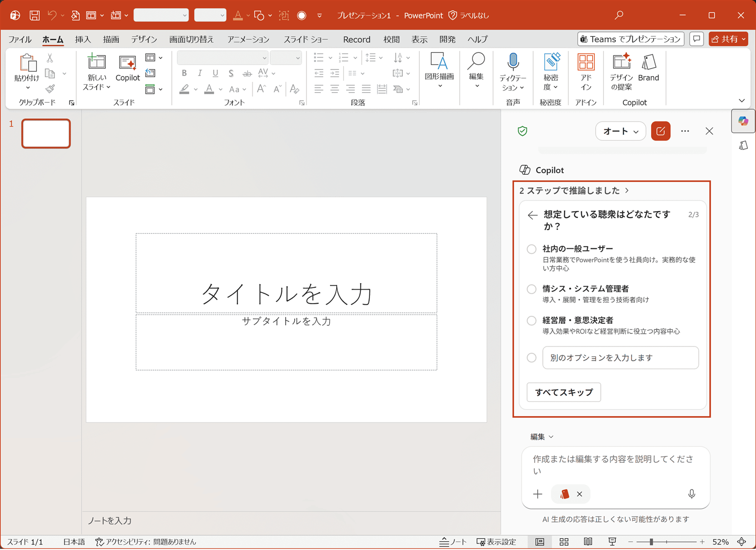Click the Center align icon
The image size is (756, 550).
pos(335,89)
